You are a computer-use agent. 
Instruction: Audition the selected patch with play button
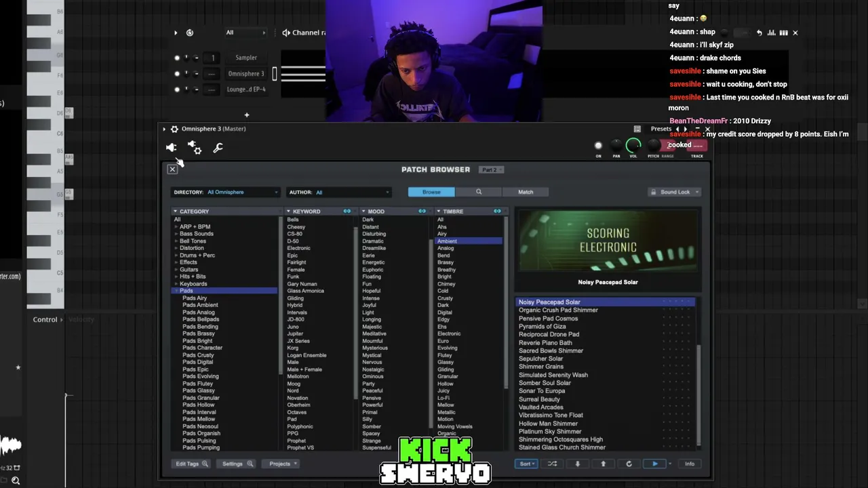[654, 464]
